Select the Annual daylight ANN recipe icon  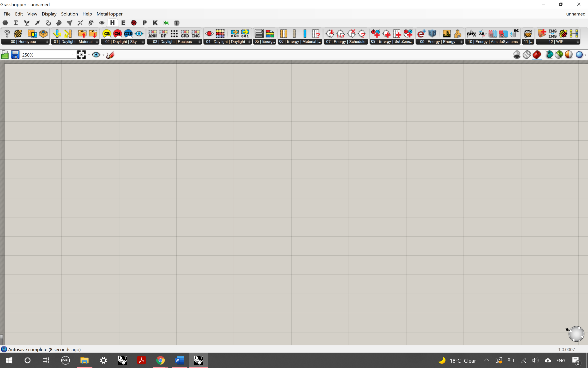coord(152,34)
